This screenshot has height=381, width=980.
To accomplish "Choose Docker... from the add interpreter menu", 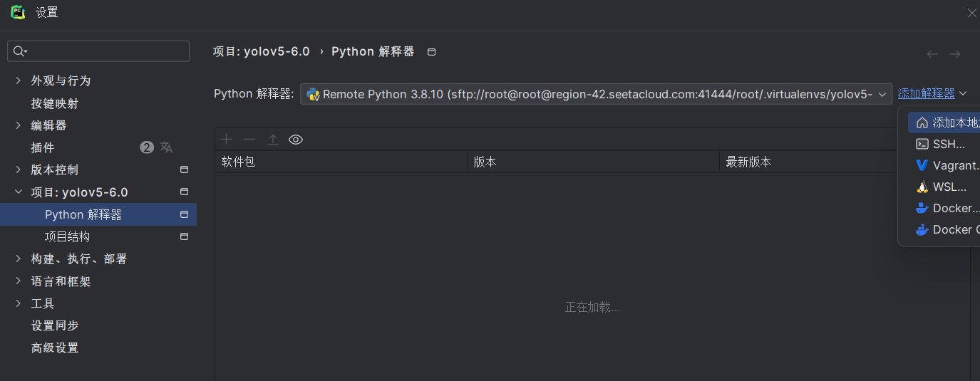I will (x=944, y=208).
